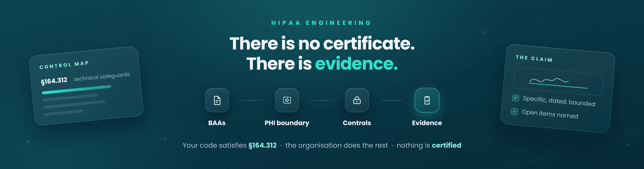Click the 'Controls' step label

point(357,123)
